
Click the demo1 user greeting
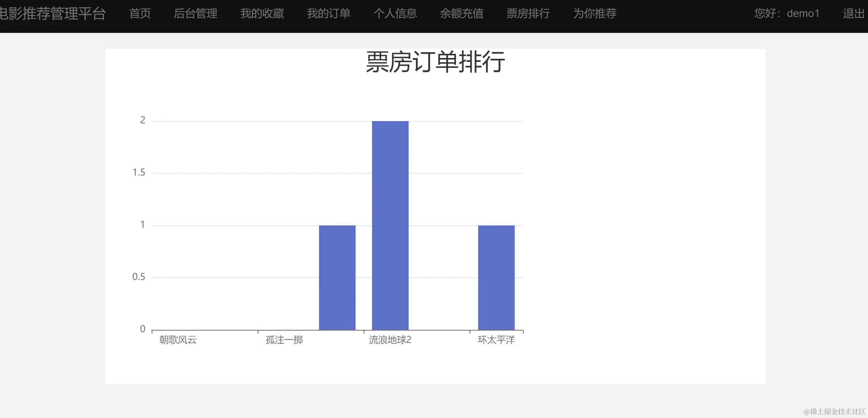[x=786, y=14]
